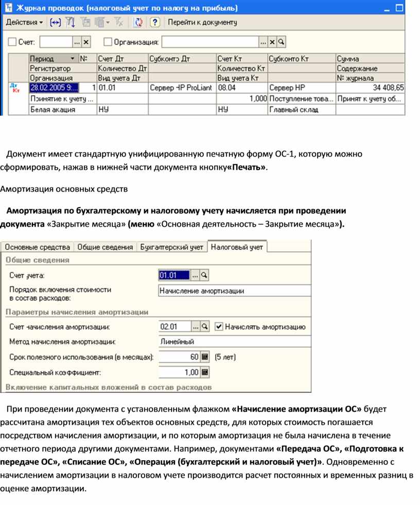Click the 08.04 credit account cell
This screenshot has width=420, height=505.
pos(242,88)
